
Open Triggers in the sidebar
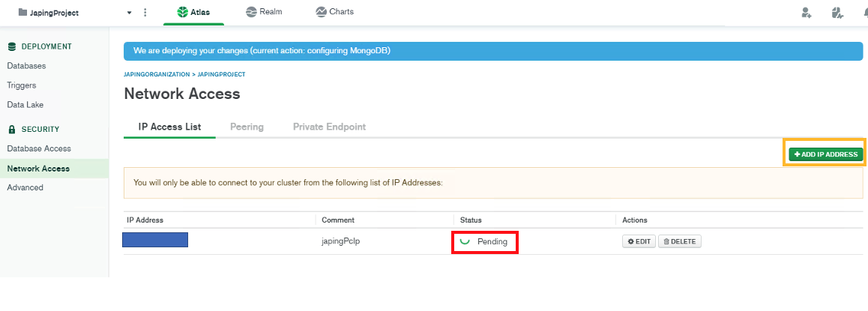(22, 85)
